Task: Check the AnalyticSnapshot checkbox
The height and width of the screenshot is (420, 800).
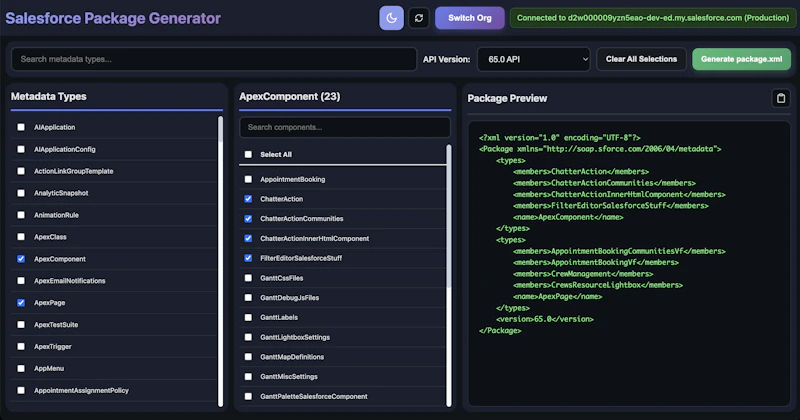Action: click(x=21, y=193)
